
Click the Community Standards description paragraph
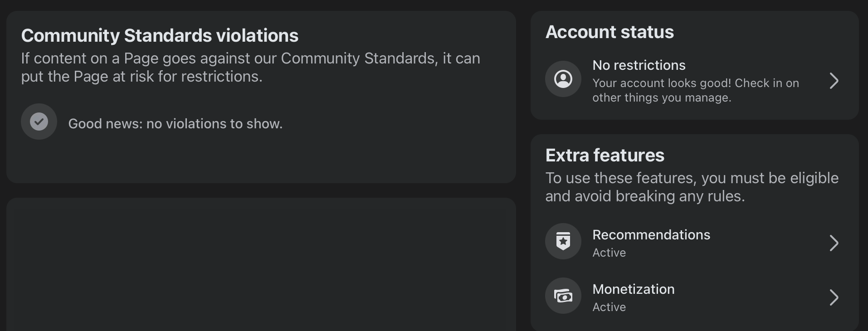coord(250,67)
